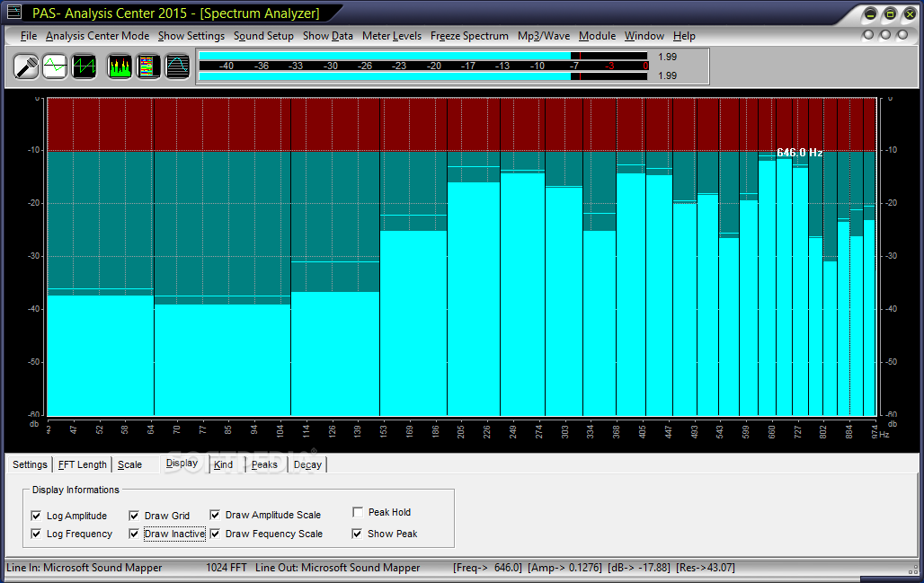Open the dual-channel waveform view icon
924x583 pixels.
click(x=84, y=66)
